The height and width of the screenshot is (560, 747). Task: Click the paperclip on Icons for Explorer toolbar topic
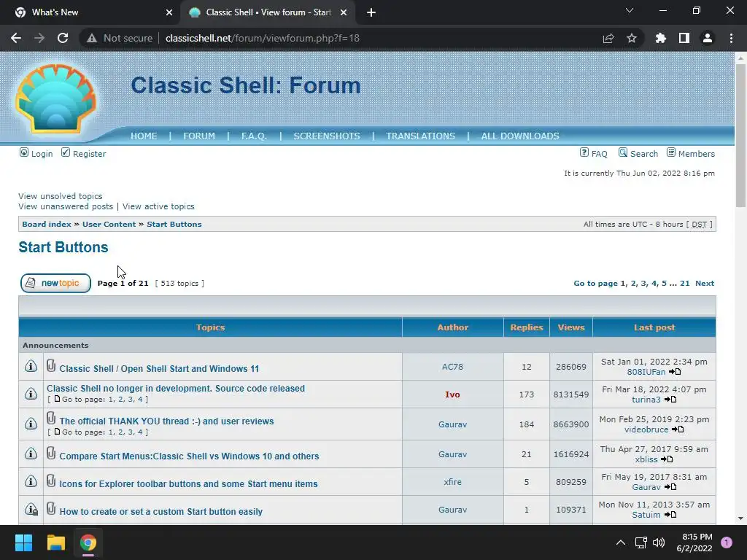[x=51, y=481]
